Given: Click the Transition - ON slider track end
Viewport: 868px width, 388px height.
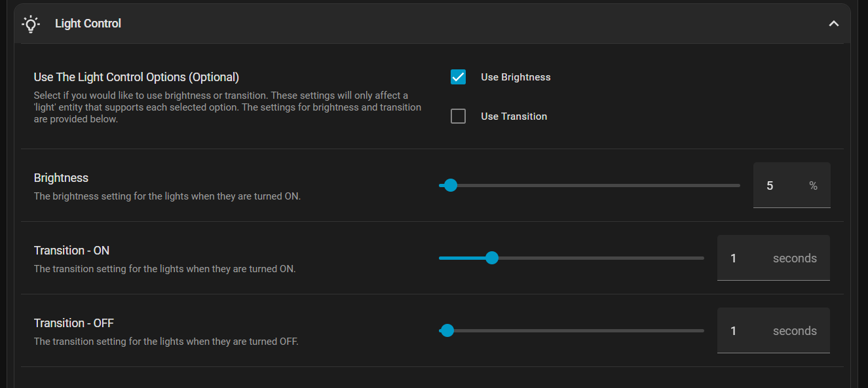Looking at the screenshot, I should 701,258.
